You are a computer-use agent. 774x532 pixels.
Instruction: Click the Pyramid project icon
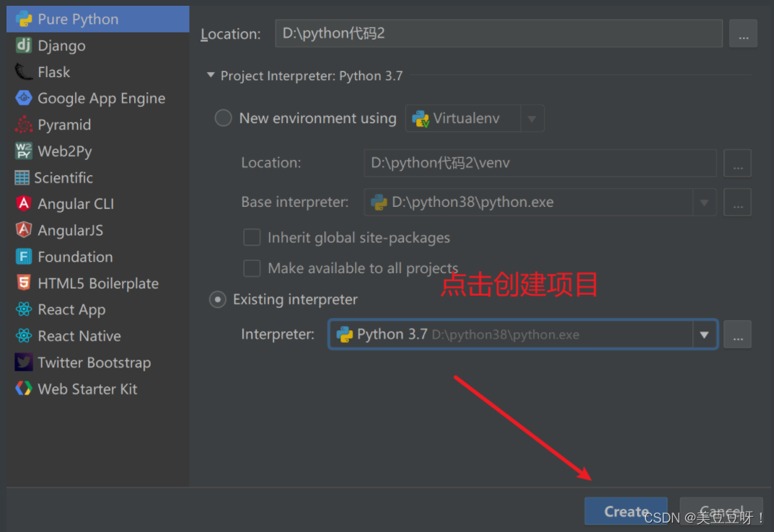(x=24, y=125)
